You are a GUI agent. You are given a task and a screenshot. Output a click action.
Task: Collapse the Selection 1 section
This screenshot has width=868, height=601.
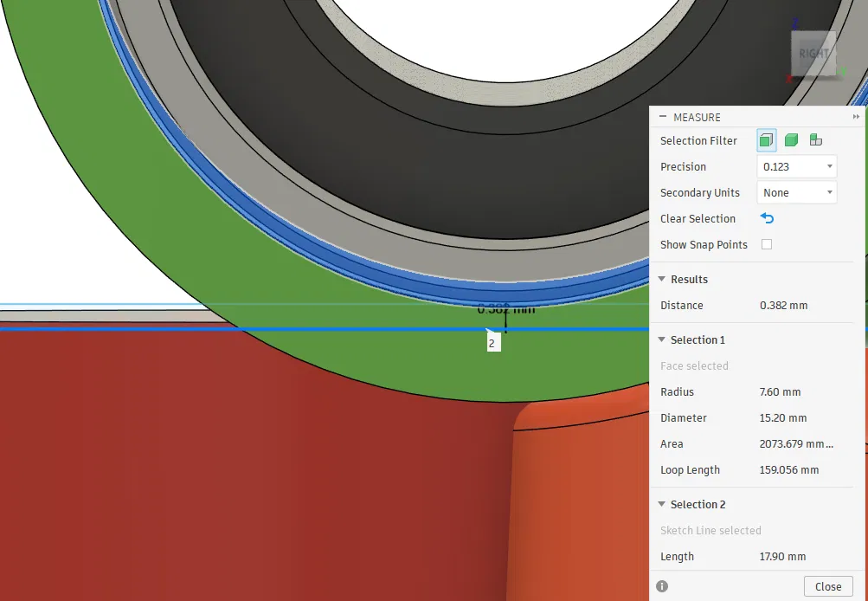661,339
